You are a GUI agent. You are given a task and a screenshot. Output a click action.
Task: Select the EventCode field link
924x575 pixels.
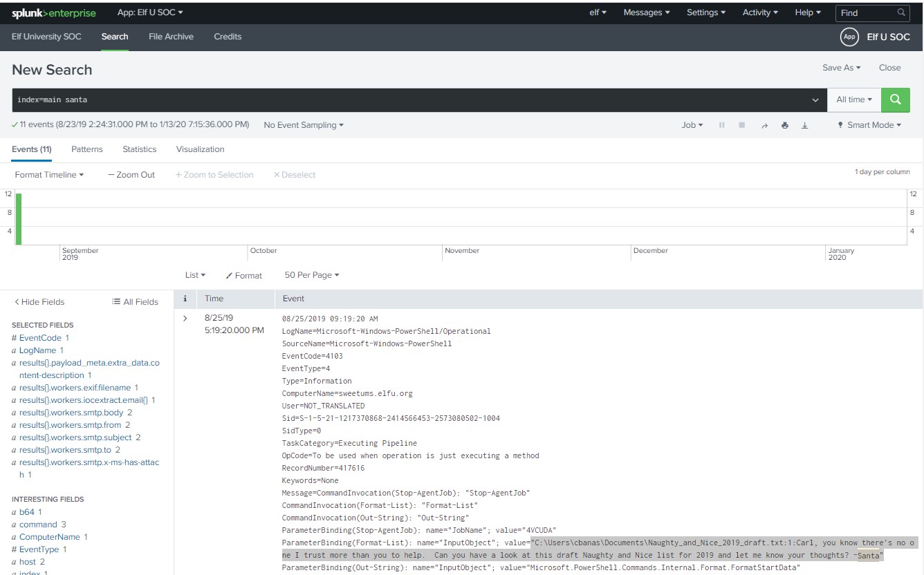point(40,338)
